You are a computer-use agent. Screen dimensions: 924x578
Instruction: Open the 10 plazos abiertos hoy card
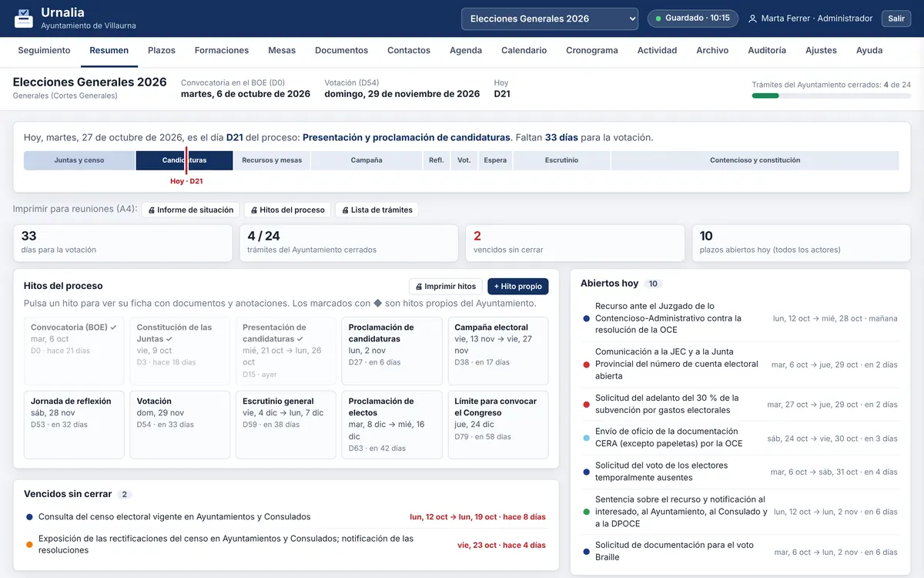(802, 243)
